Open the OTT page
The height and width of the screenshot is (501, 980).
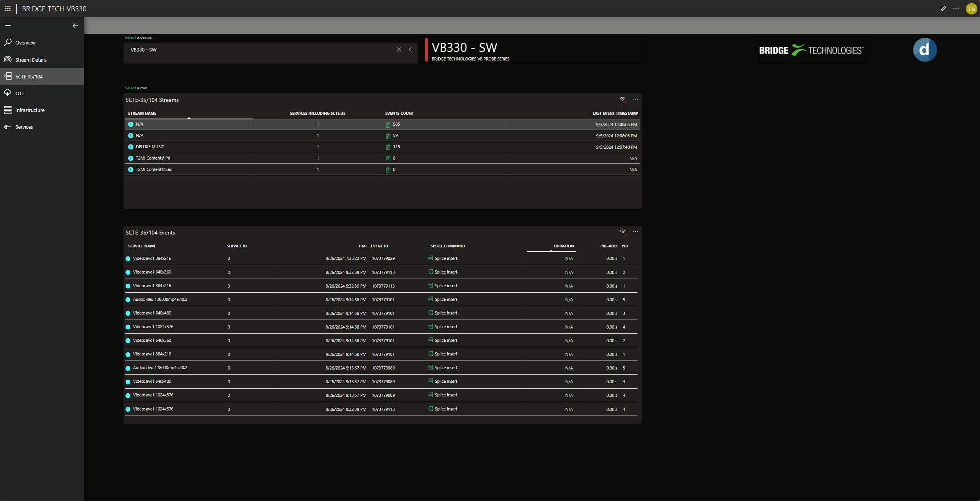42,93
